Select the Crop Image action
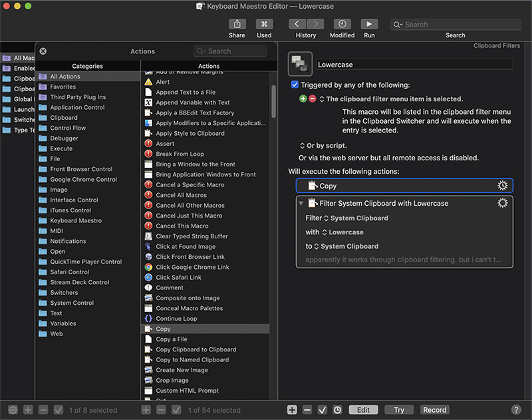Screen dimensions: 532x420 click(x=205, y=380)
